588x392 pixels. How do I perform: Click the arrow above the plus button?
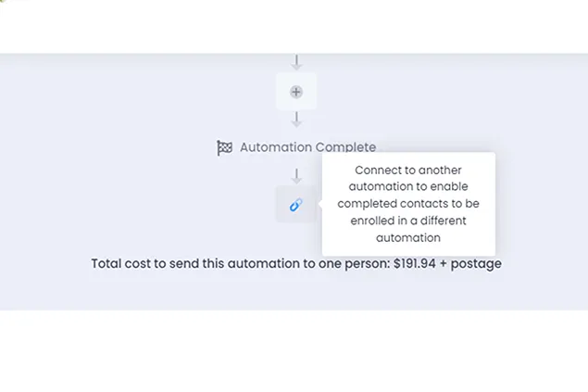click(x=296, y=63)
